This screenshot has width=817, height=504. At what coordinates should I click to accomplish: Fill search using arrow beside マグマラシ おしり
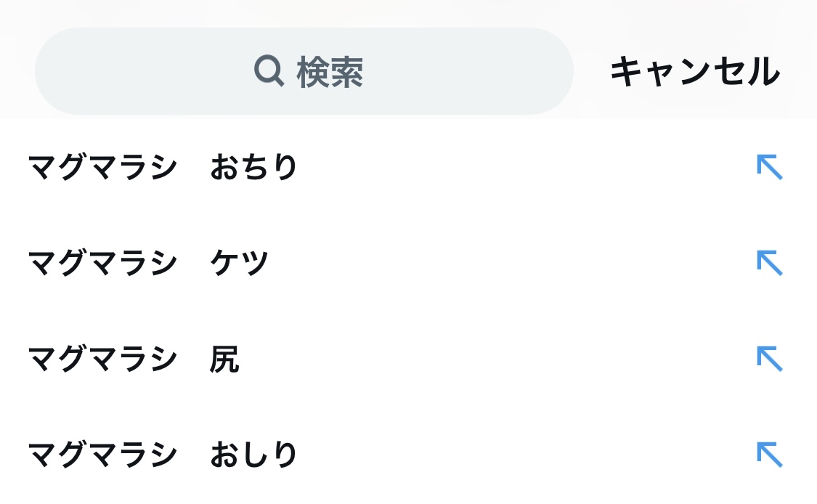pyautogui.click(x=770, y=455)
